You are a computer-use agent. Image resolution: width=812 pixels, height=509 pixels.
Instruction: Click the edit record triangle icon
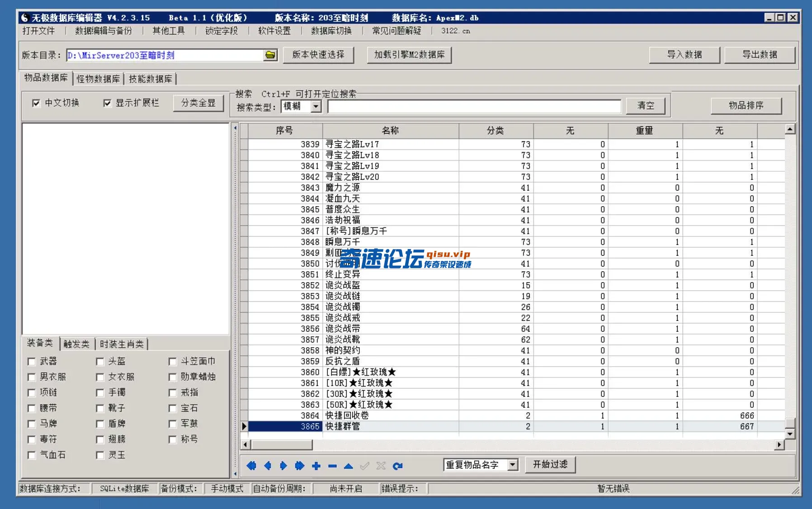pyautogui.click(x=348, y=466)
